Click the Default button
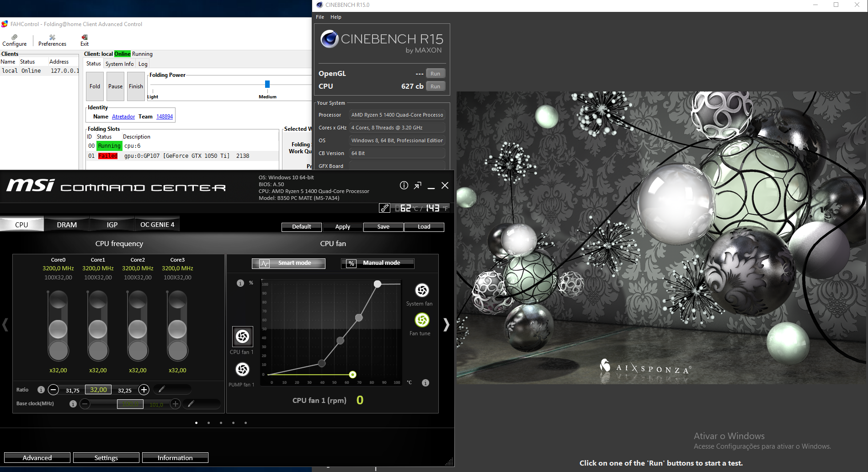 [302, 227]
